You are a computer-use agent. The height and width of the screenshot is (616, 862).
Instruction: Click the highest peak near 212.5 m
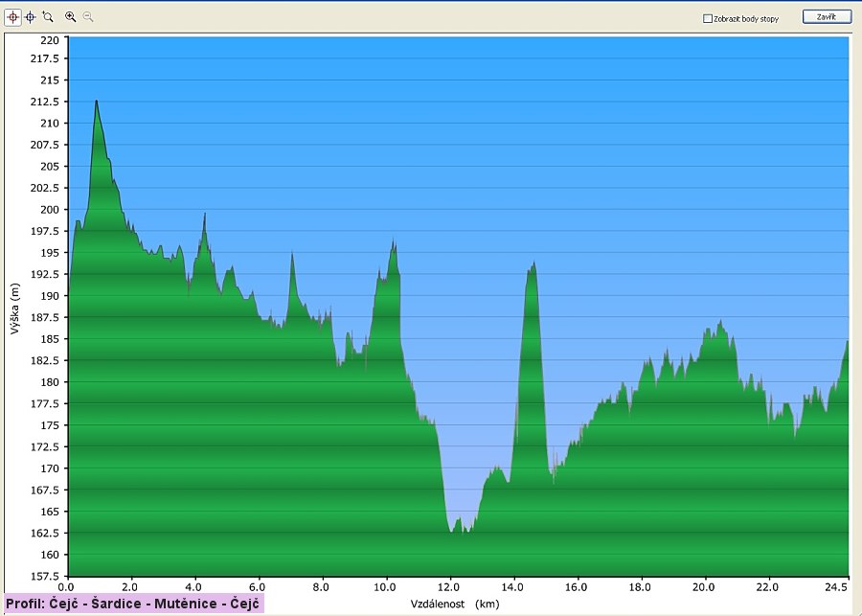pyautogui.click(x=97, y=102)
